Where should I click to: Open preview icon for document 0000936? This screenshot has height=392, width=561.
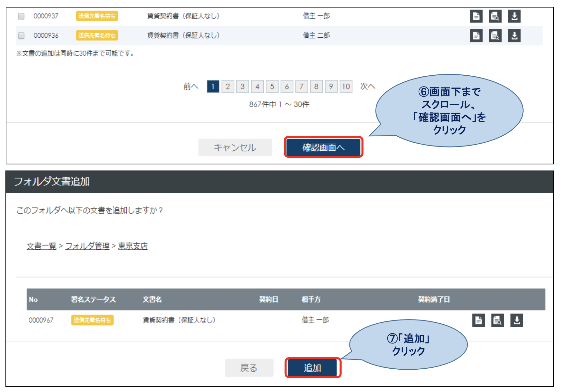pos(495,36)
